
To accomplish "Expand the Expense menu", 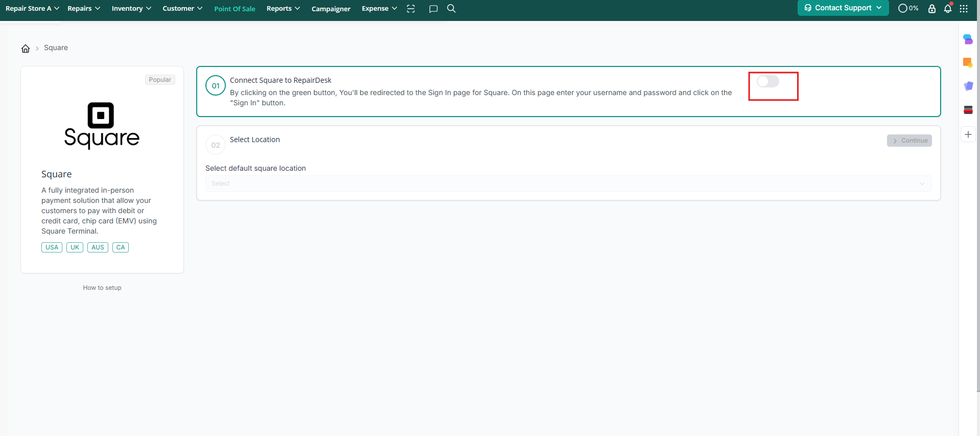I will (379, 8).
